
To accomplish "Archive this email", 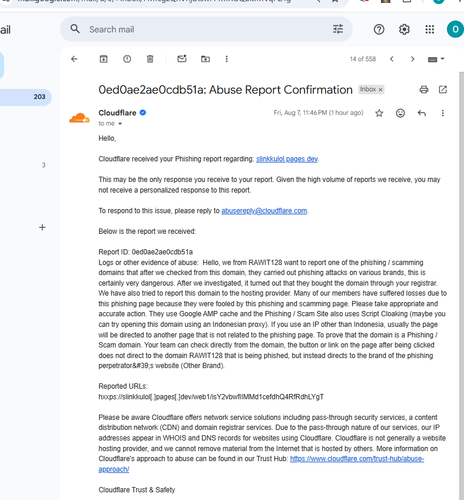I will 104,59.
